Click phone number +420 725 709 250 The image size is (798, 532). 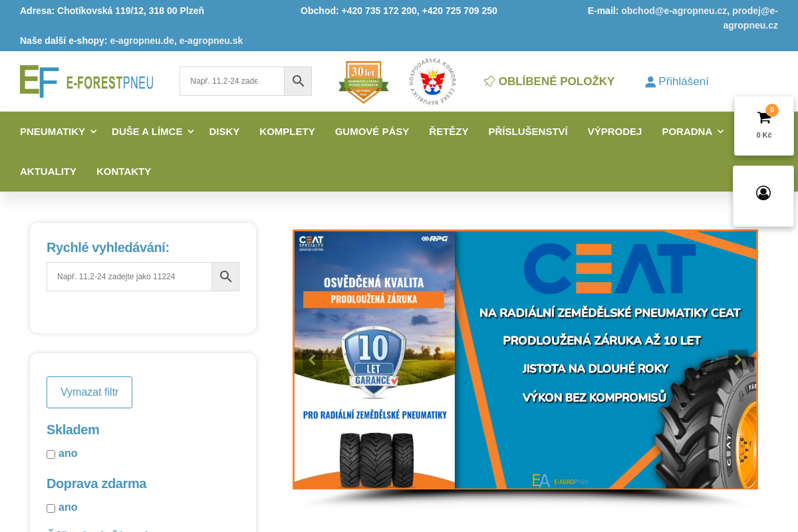[x=460, y=11]
